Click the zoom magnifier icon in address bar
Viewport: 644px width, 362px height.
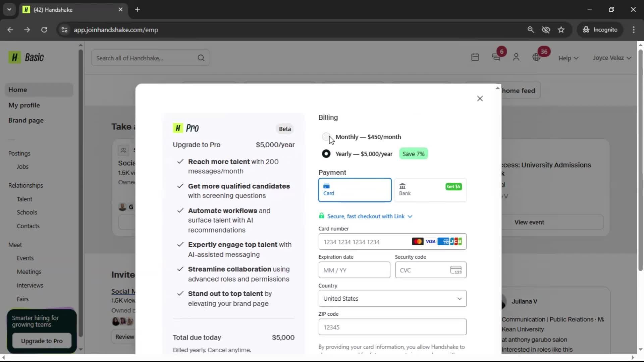click(x=531, y=30)
